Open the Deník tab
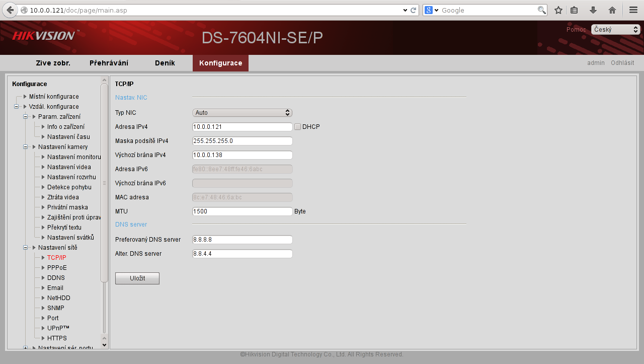Viewport: 644px width, 364px height. (x=165, y=63)
